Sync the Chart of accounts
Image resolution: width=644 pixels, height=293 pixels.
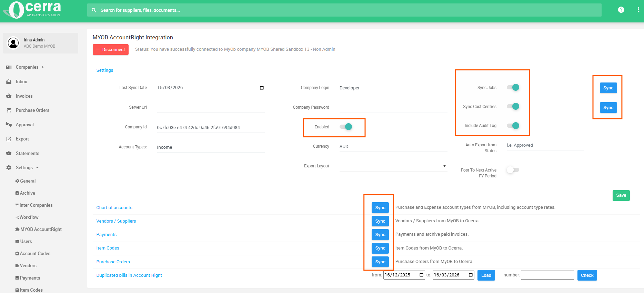[380, 207]
